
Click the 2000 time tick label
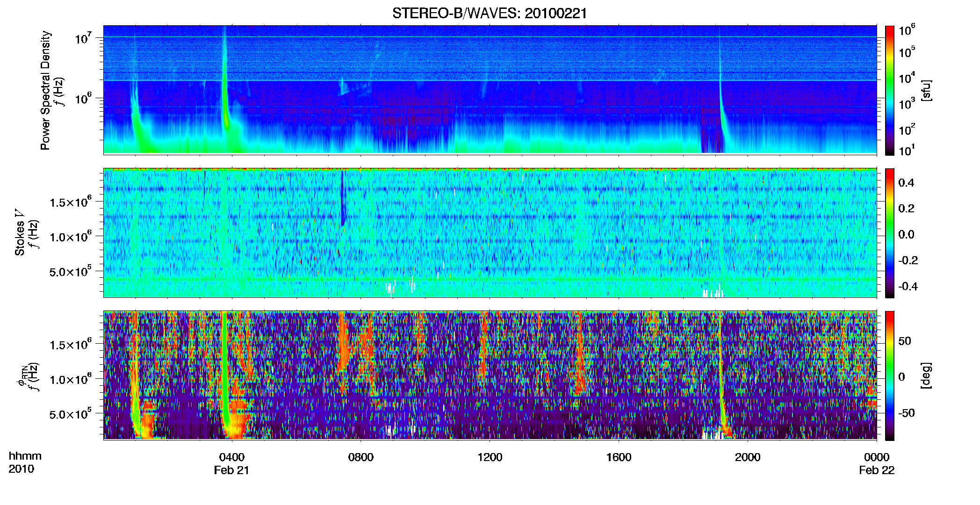748,457
